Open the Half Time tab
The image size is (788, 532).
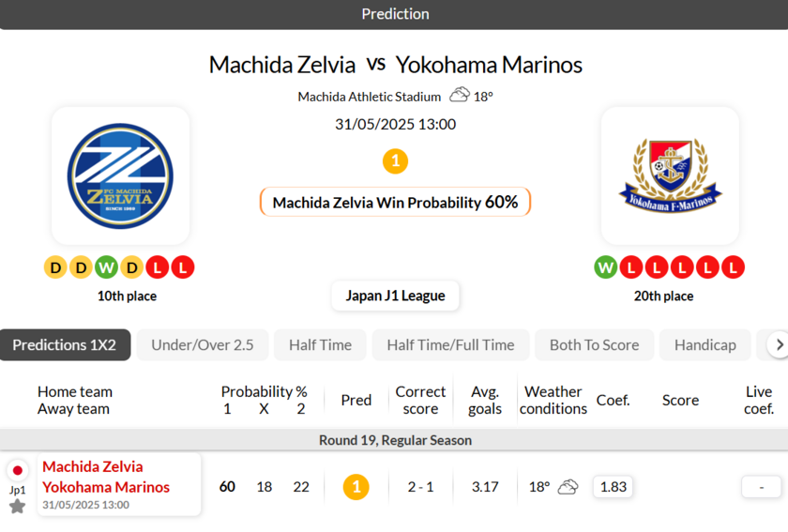click(320, 345)
